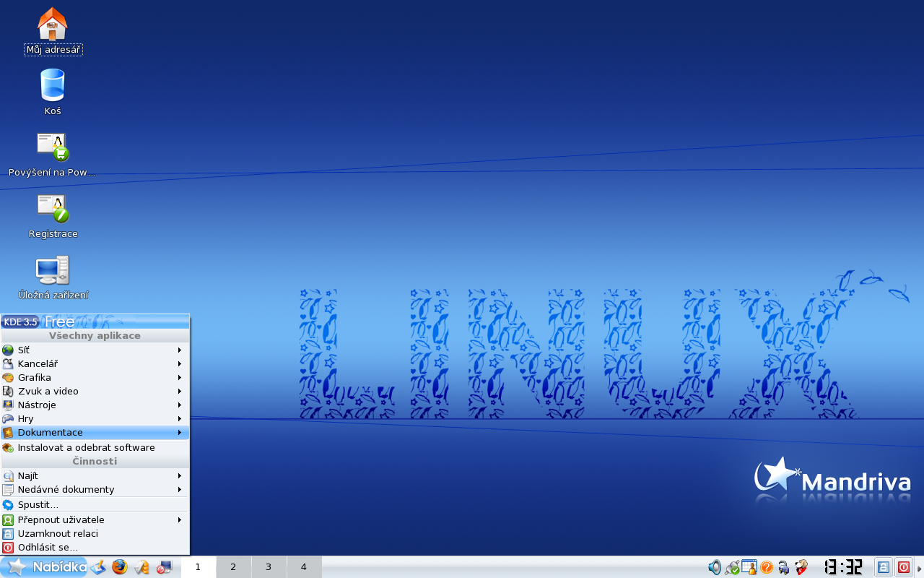Select Instalovat a odebrat software

pyautogui.click(x=95, y=447)
